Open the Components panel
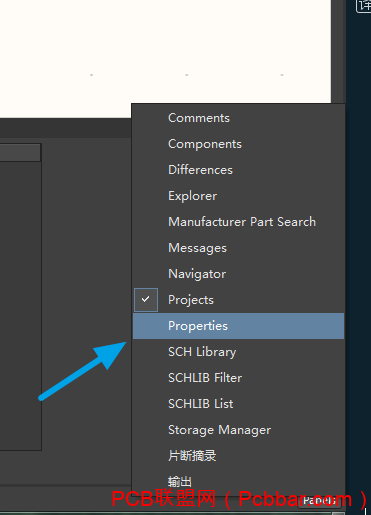This screenshot has height=515, width=371. click(x=238, y=144)
